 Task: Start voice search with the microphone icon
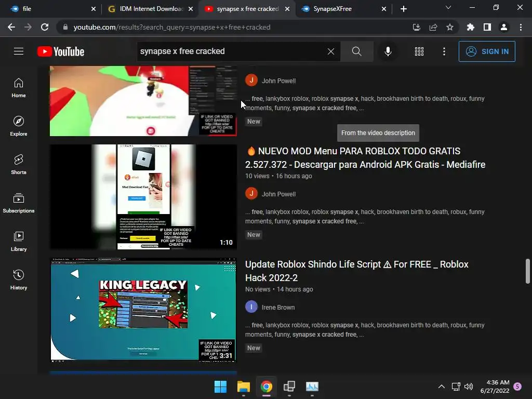tap(388, 51)
